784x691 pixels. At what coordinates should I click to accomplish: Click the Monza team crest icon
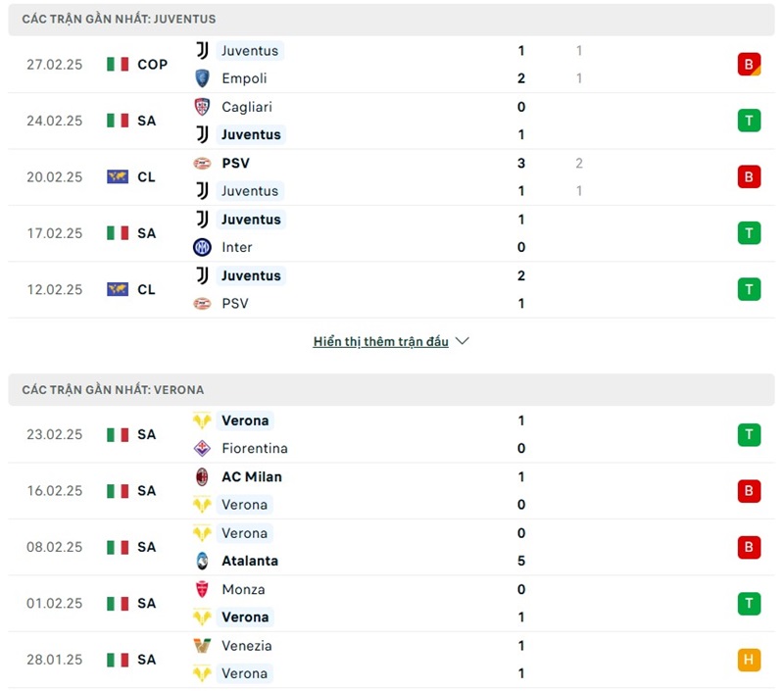click(202, 589)
